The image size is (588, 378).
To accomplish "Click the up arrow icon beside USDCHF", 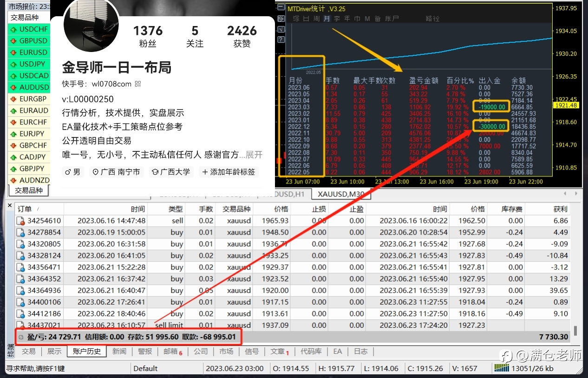I will pyautogui.click(x=13, y=29).
